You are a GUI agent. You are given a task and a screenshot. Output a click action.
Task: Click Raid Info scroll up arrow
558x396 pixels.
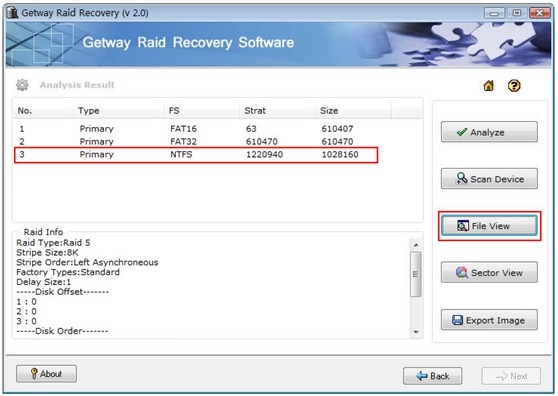click(416, 245)
